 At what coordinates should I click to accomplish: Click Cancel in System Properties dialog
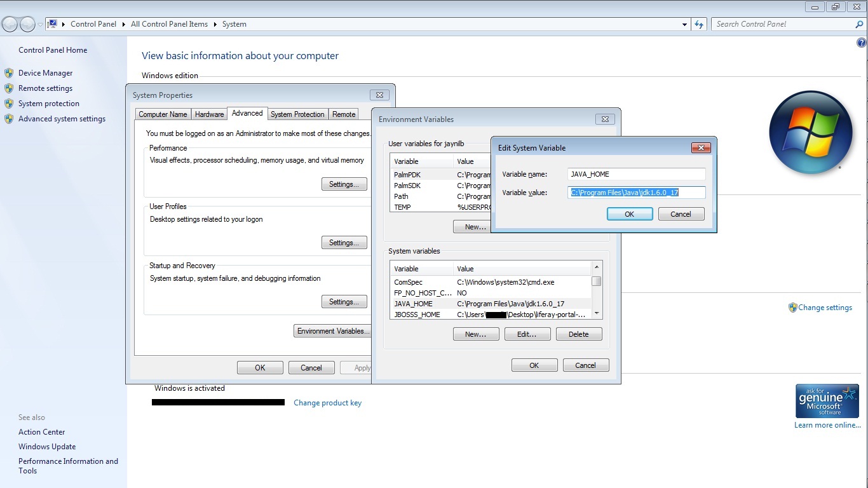(311, 367)
